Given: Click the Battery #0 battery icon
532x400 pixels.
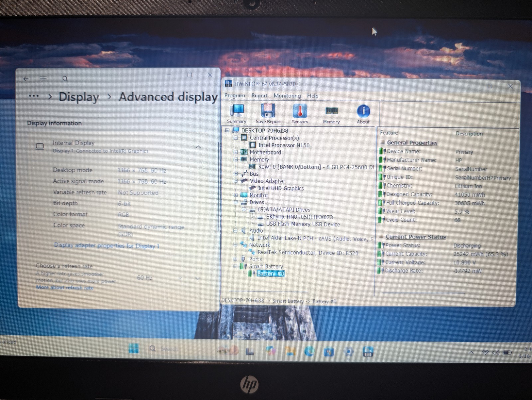Looking at the screenshot, I should [251, 274].
